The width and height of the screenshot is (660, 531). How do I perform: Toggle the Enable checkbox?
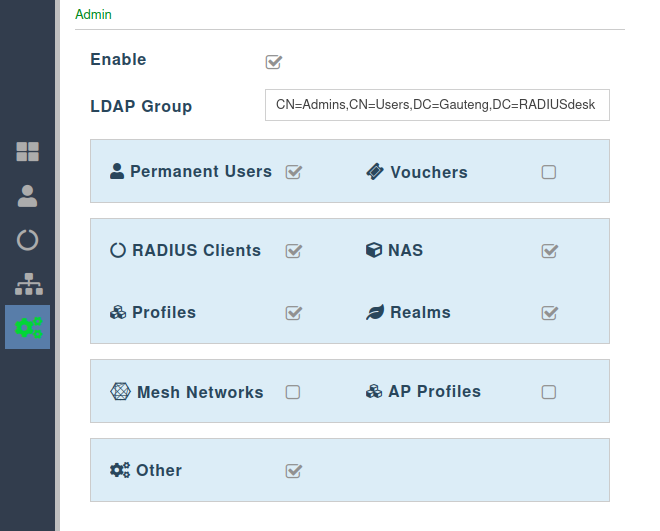tap(273, 62)
